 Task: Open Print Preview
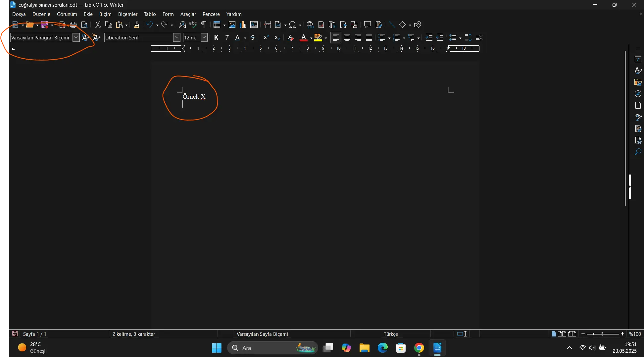click(x=84, y=25)
